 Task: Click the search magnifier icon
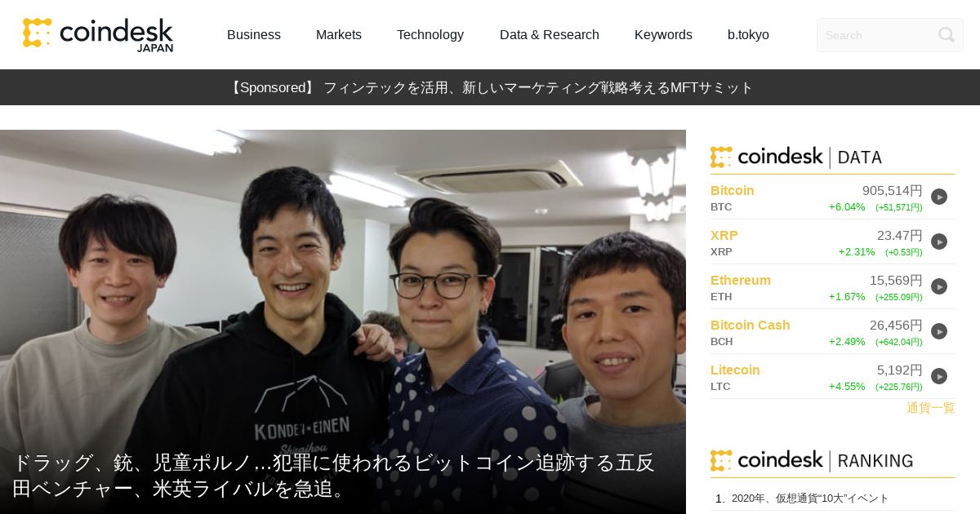(947, 35)
